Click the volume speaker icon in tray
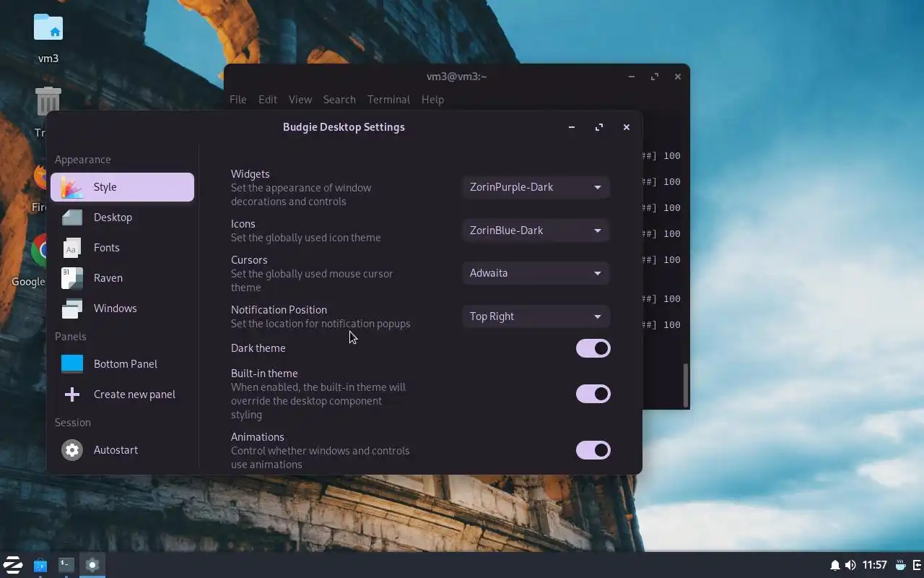 click(x=850, y=565)
